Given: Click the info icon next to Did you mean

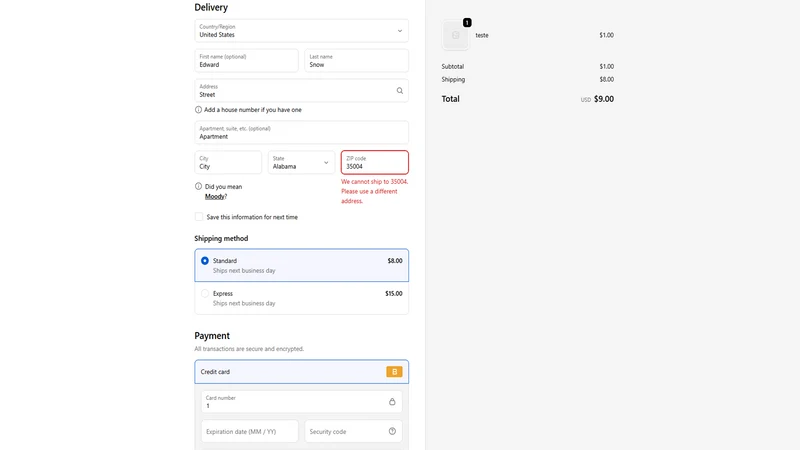Looking at the screenshot, I should tap(198, 186).
